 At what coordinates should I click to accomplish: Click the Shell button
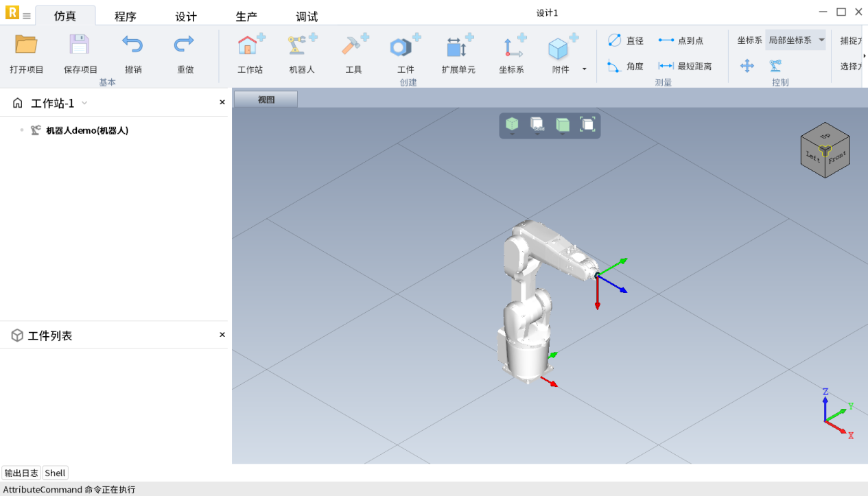click(55, 473)
